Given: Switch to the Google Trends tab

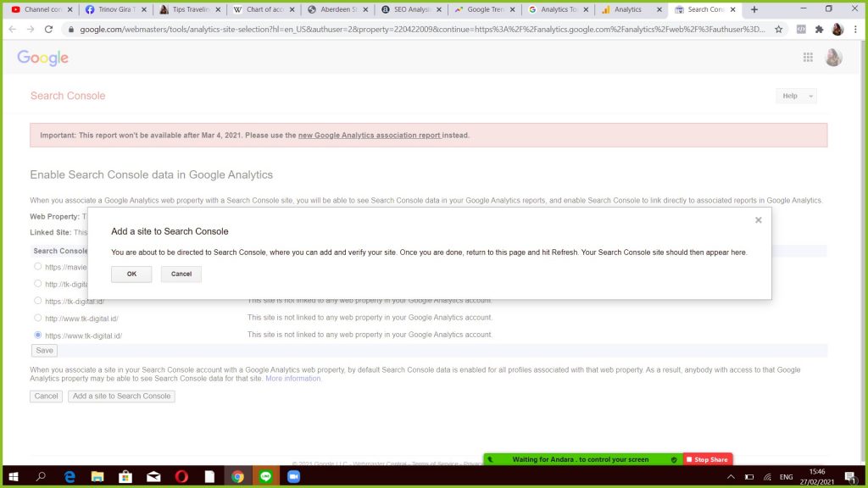Looking at the screenshot, I should tap(485, 9).
